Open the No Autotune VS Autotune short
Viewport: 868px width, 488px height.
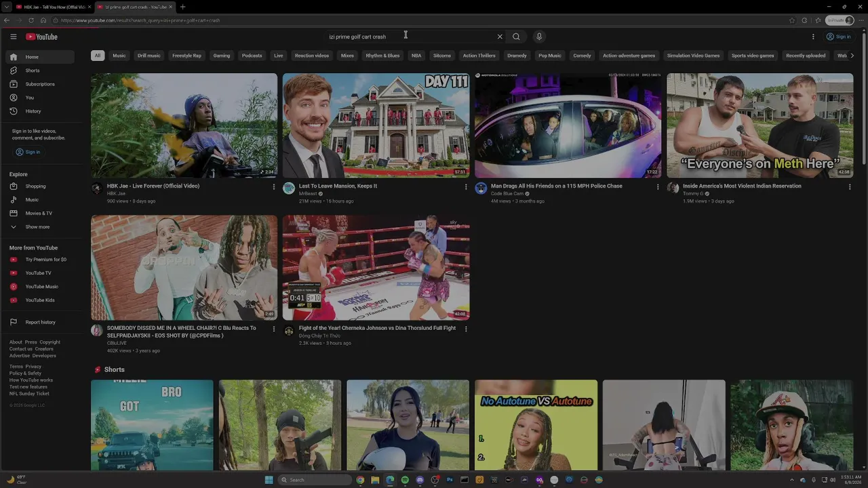(x=536, y=425)
